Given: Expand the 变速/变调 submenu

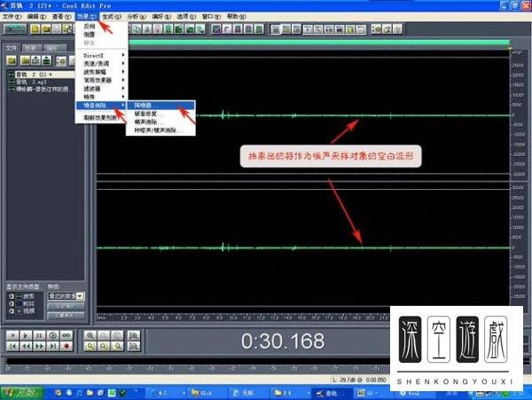Looking at the screenshot, I should pos(101,64).
